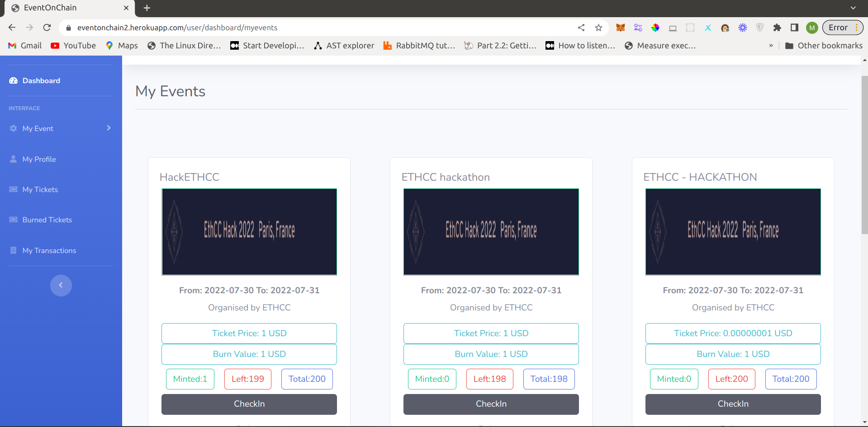Image resolution: width=868 pixels, height=427 pixels.
Task: Open Burned Tickets page
Action: [47, 220]
